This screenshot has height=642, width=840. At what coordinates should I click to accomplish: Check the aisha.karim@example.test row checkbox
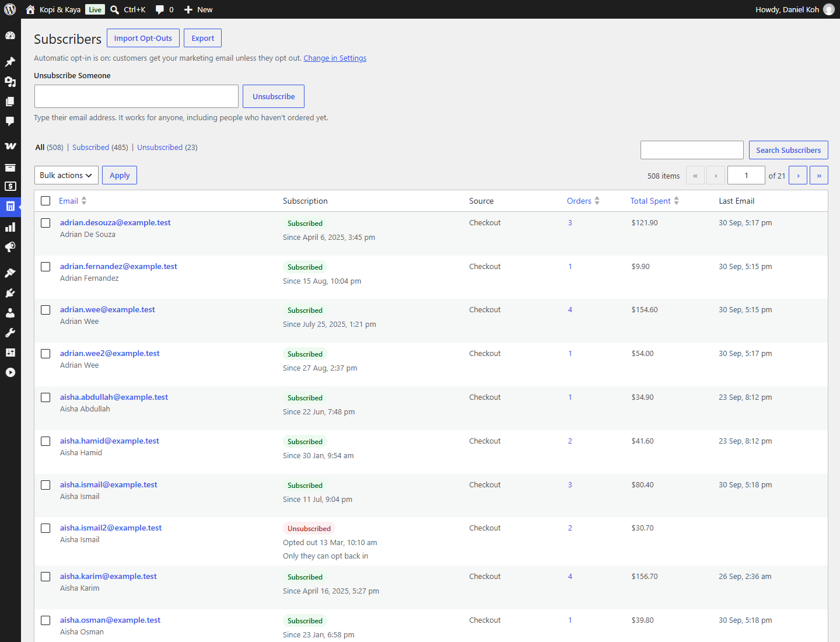(45, 577)
